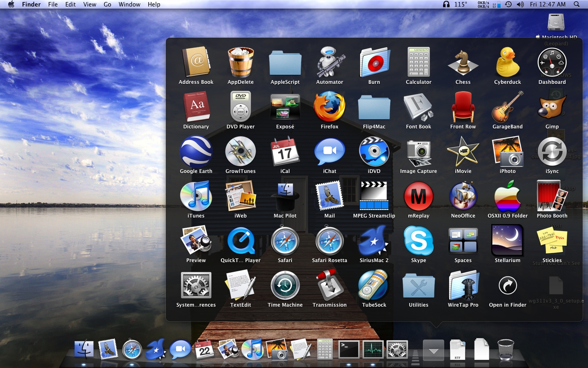
Task: Open the File menu
Action: pyautogui.click(x=53, y=4)
